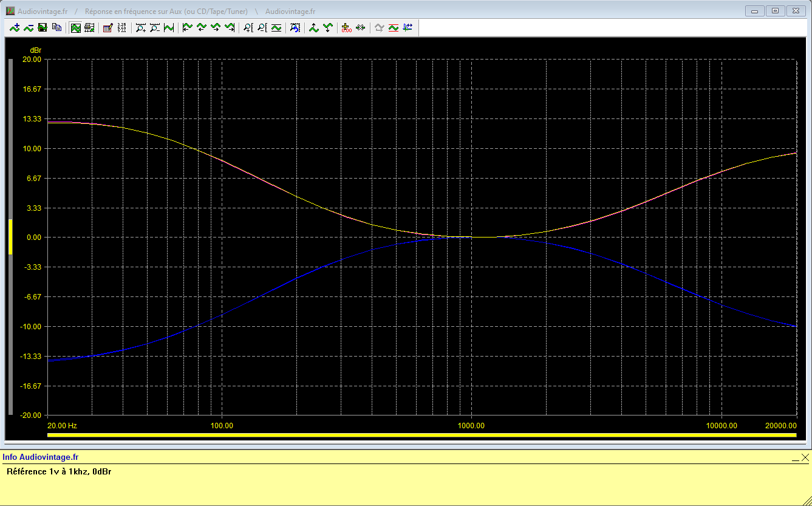Toggle the graph view button with green curves
The height and width of the screenshot is (506, 812).
coord(75,27)
